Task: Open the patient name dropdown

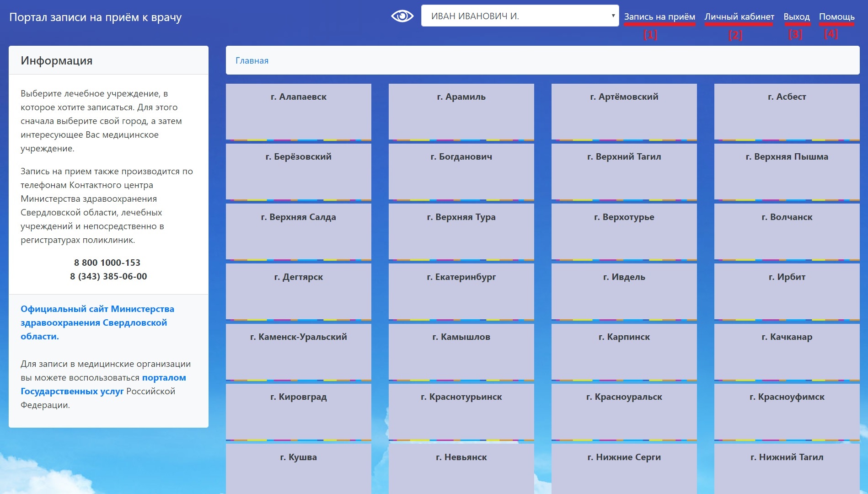Action: click(x=520, y=16)
